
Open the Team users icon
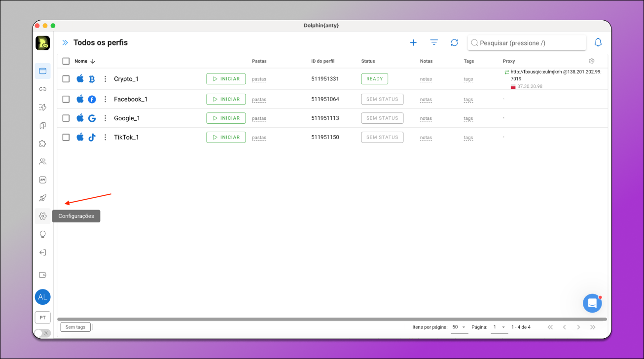click(42, 161)
